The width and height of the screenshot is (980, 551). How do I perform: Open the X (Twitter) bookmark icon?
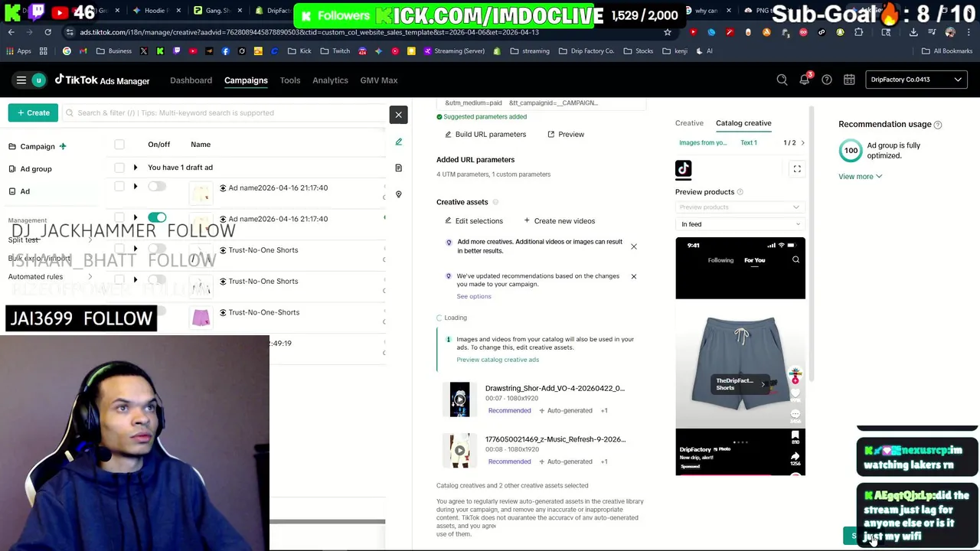144,51
